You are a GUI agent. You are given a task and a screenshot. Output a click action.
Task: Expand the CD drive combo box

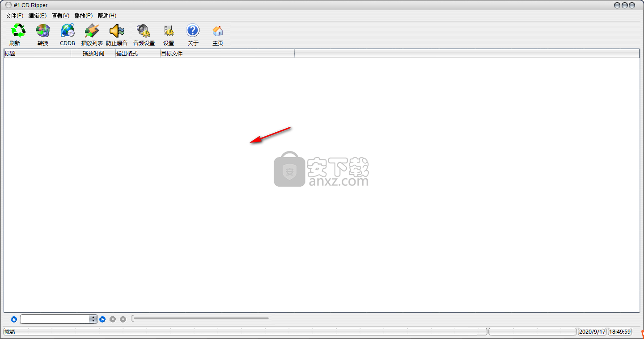click(x=93, y=319)
